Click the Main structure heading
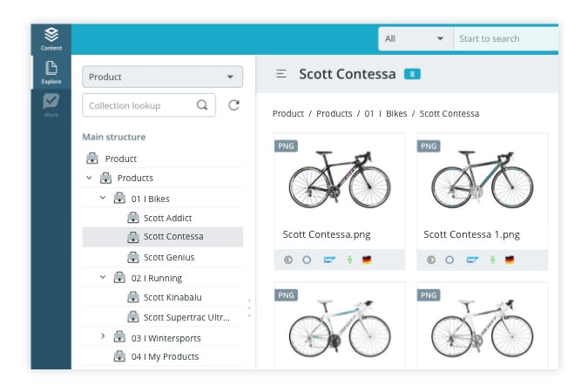The image size is (588, 392). point(114,137)
